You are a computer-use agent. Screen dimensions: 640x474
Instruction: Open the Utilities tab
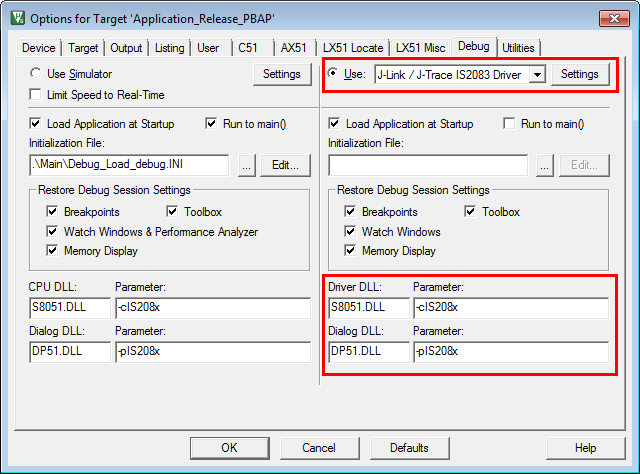518,48
